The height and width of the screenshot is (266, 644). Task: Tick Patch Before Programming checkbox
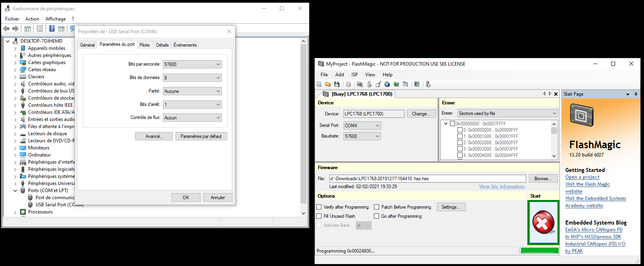click(377, 207)
